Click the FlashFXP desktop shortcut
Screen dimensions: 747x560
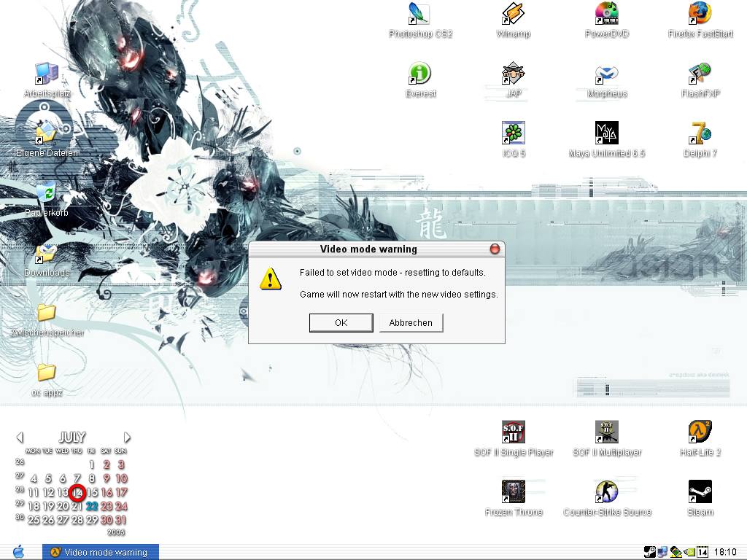point(700,74)
